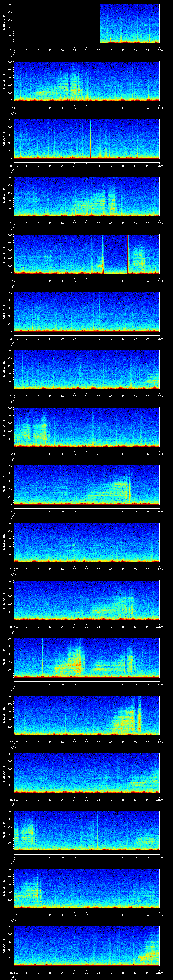The image size is (173, 980).
Task: Click the 10:00 end time label
Action: click(x=159, y=50)
